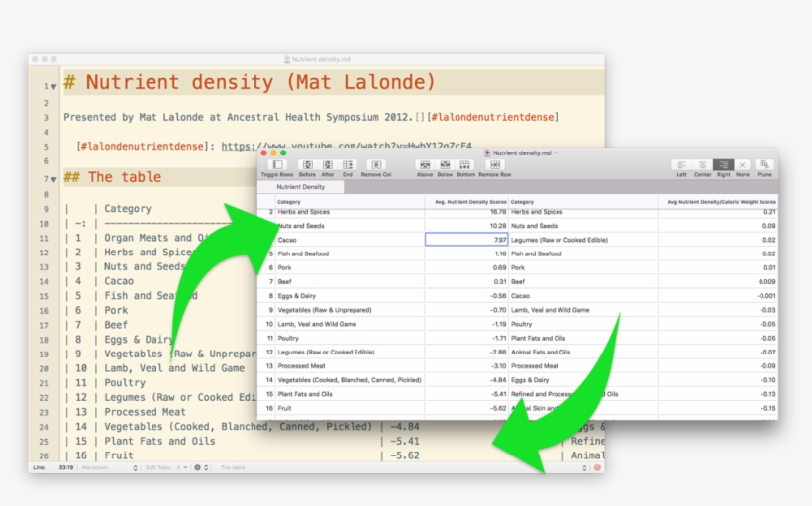Click the Remove Row toolbar icon

coord(495,164)
